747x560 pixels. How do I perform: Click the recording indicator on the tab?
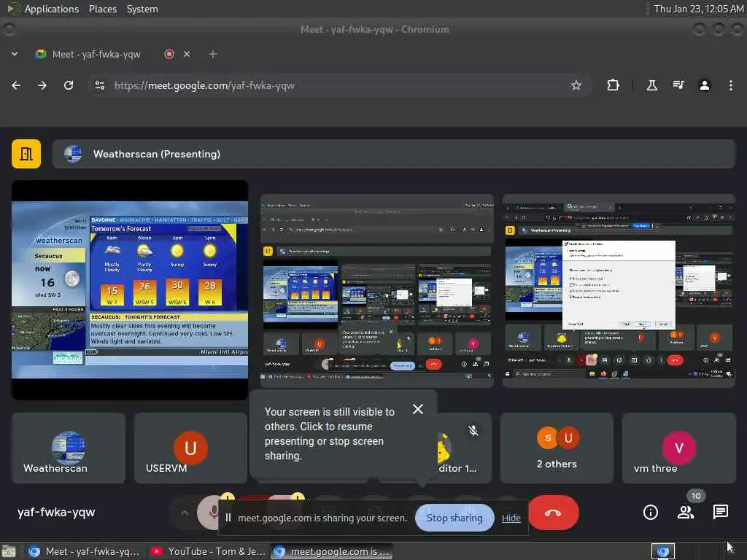pyautogui.click(x=169, y=54)
